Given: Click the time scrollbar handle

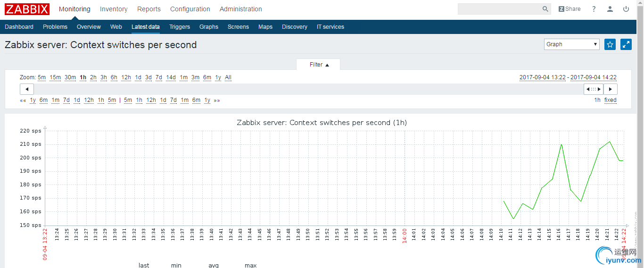Looking at the screenshot, I should 593,89.
